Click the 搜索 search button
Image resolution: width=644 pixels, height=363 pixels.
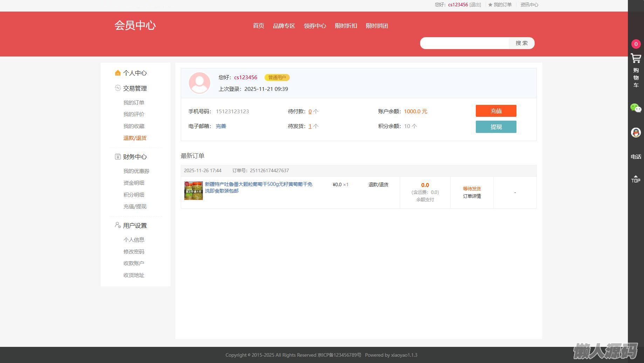coord(521,43)
